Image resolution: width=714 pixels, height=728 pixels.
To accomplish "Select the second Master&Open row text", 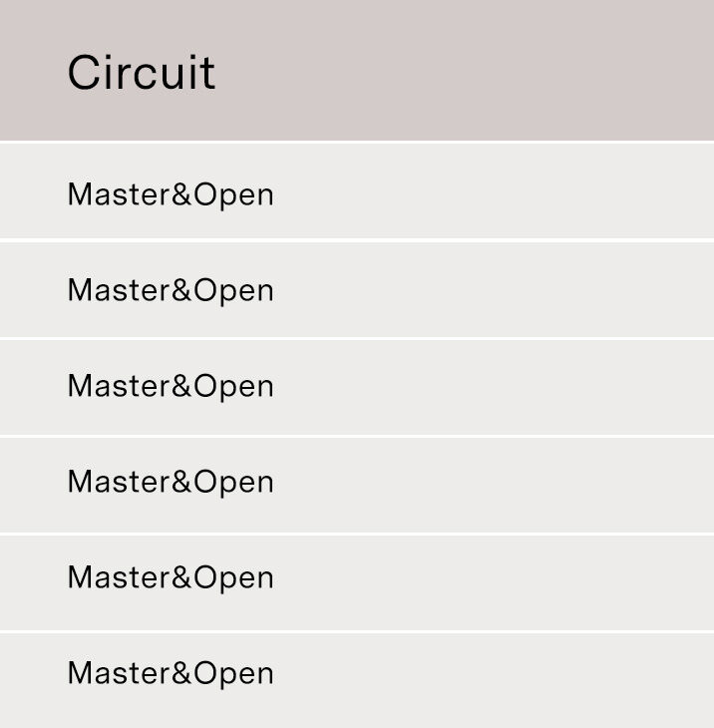I will point(171,291).
